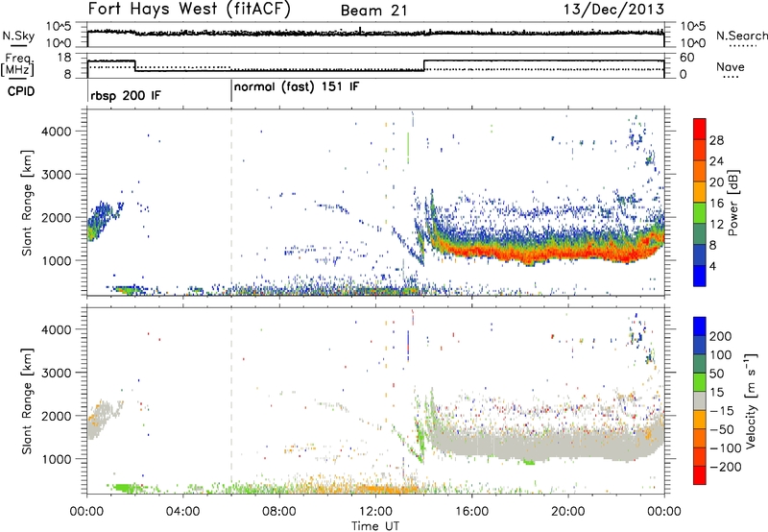Click the 'CPID' label
Viewport: 768px width, 532px height.
(x=21, y=91)
